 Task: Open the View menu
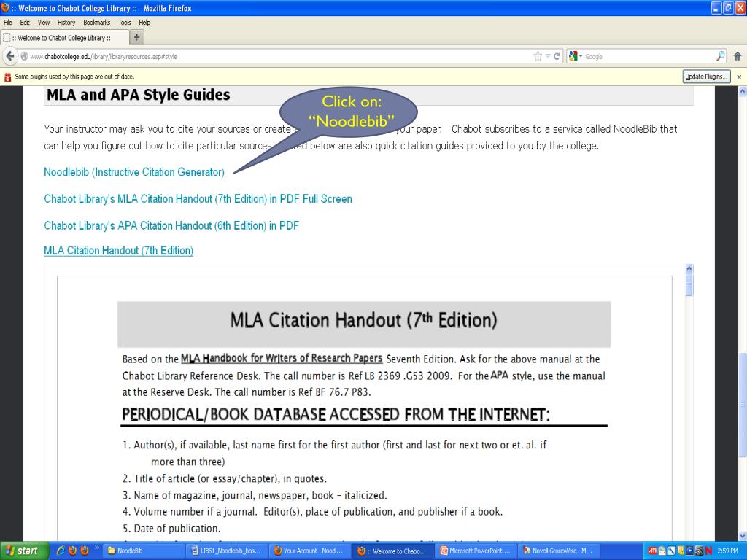pyautogui.click(x=44, y=23)
